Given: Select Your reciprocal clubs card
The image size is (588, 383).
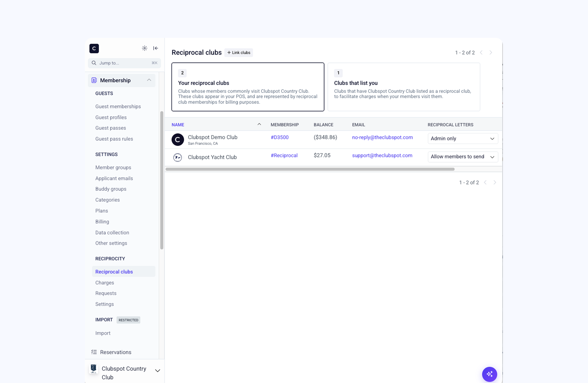Looking at the screenshot, I should click(248, 87).
